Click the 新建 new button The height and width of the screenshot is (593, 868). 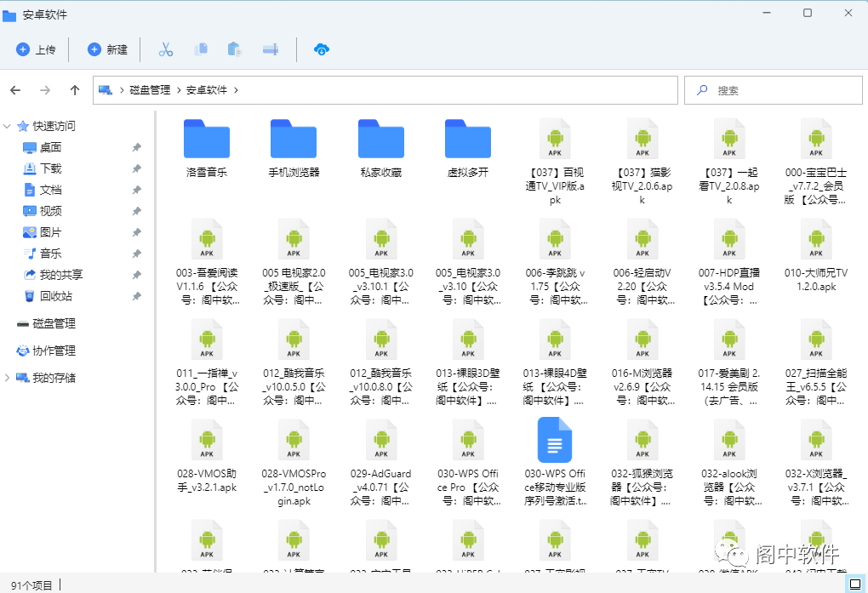click(x=107, y=50)
